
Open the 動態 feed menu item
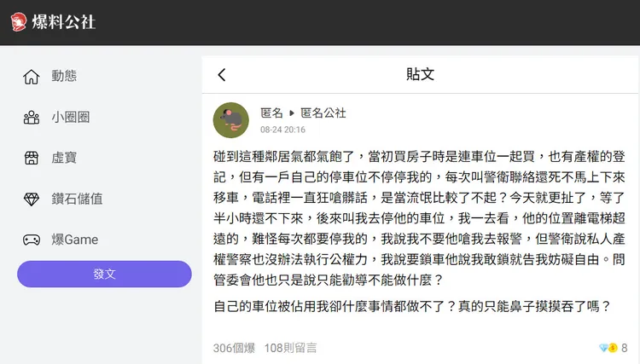coord(64,76)
